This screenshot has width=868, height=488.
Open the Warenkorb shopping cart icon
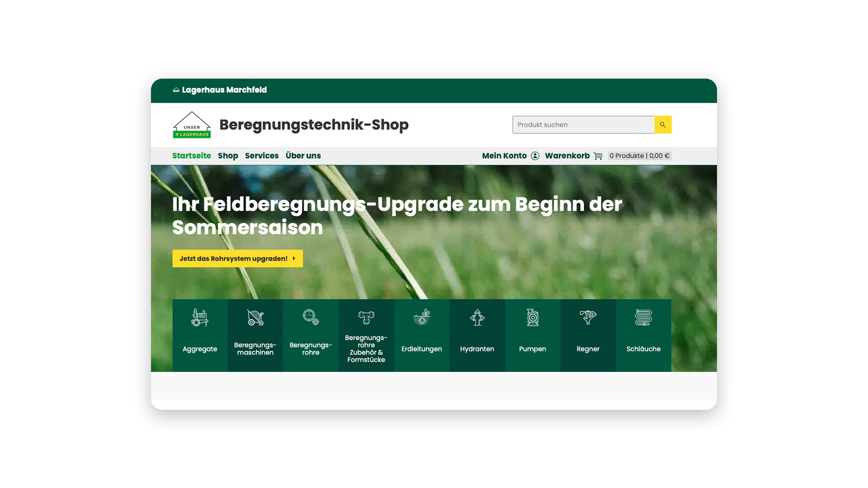598,156
